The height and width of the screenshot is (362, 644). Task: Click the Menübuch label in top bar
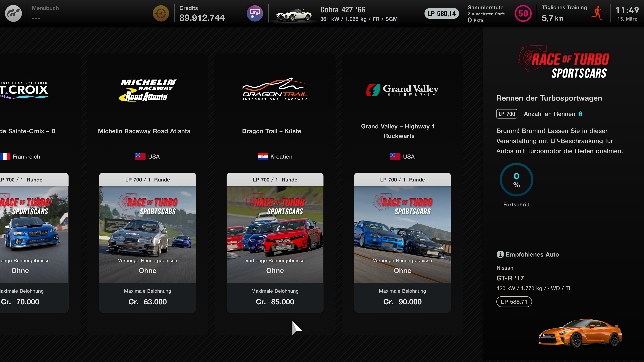pos(45,8)
